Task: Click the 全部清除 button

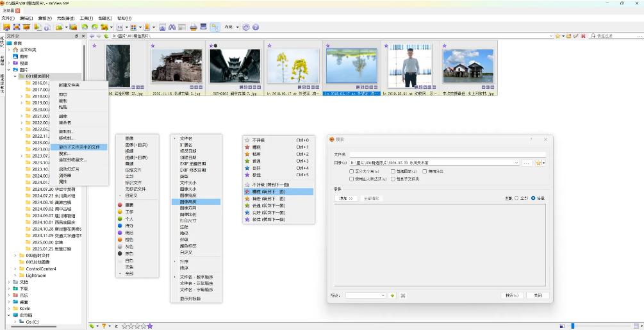Action: click(x=371, y=198)
